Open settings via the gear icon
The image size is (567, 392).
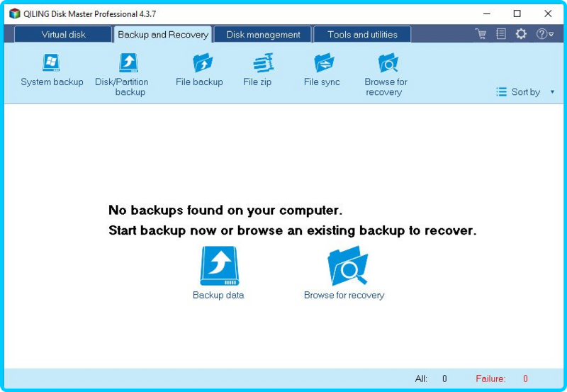click(x=521, y=34)
